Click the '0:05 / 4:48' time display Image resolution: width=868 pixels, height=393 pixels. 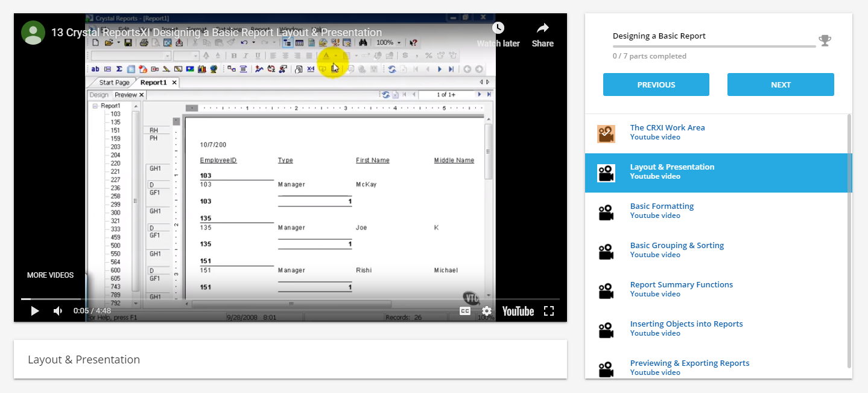92,311
